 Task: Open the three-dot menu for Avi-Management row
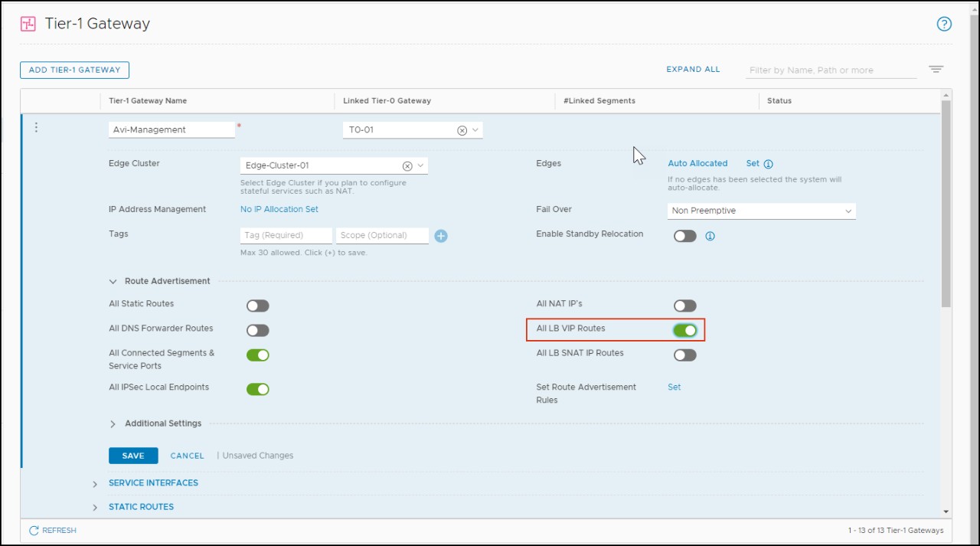pyautogui.click(x=35, y=128)
